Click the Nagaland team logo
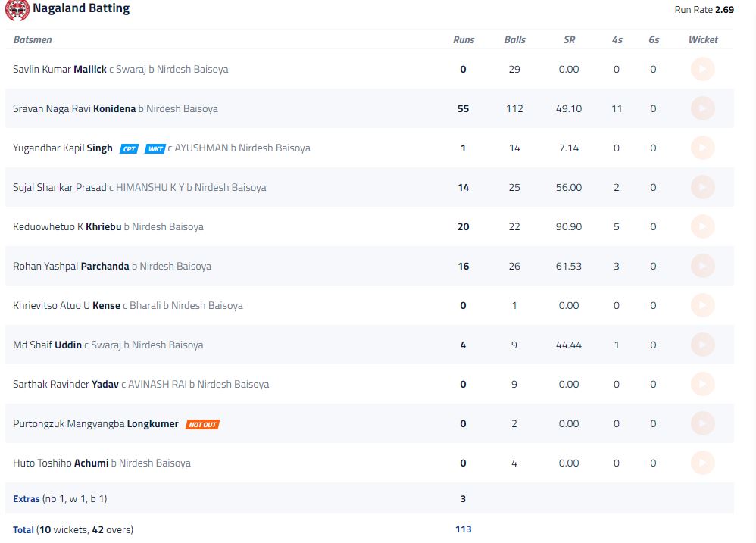Screen dimensions: 756x543 pos(17,10)
